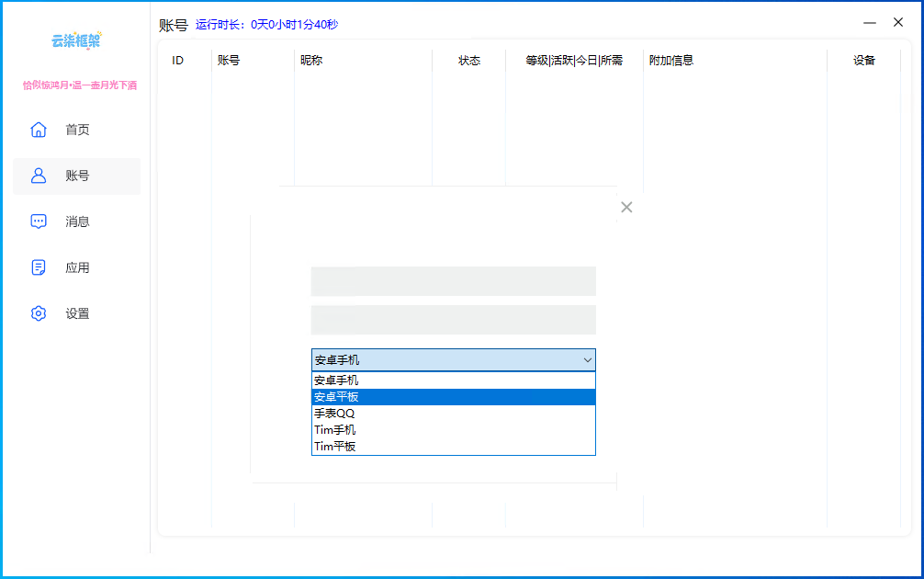Click the 账号 page title

[175, 22]
